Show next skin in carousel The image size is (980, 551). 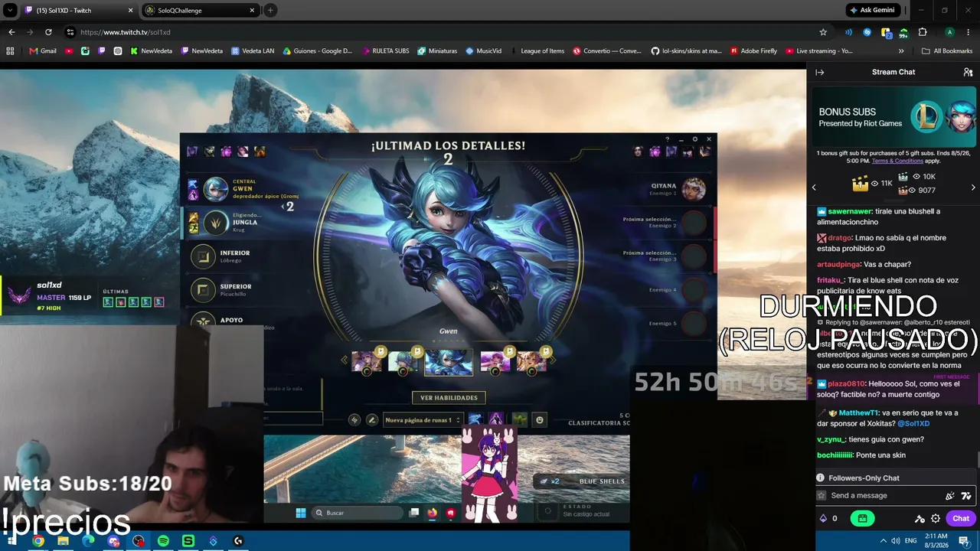[552, 360]
